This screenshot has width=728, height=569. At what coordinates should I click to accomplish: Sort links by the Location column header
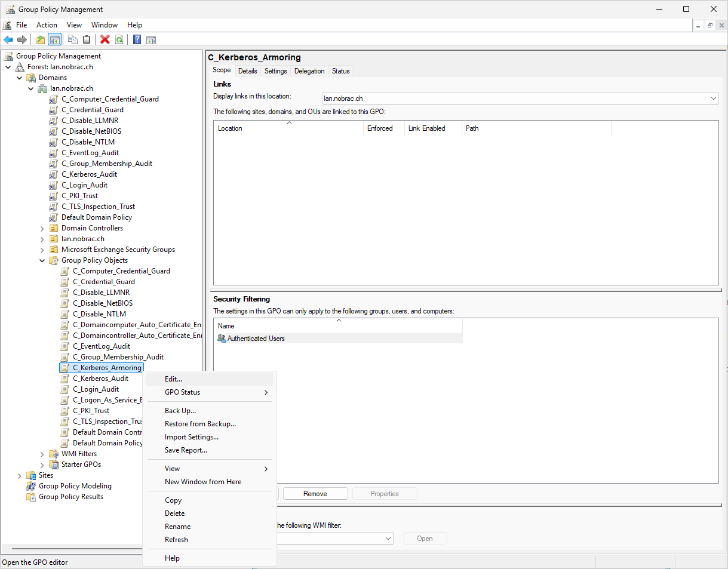click(x=289, y=128)
